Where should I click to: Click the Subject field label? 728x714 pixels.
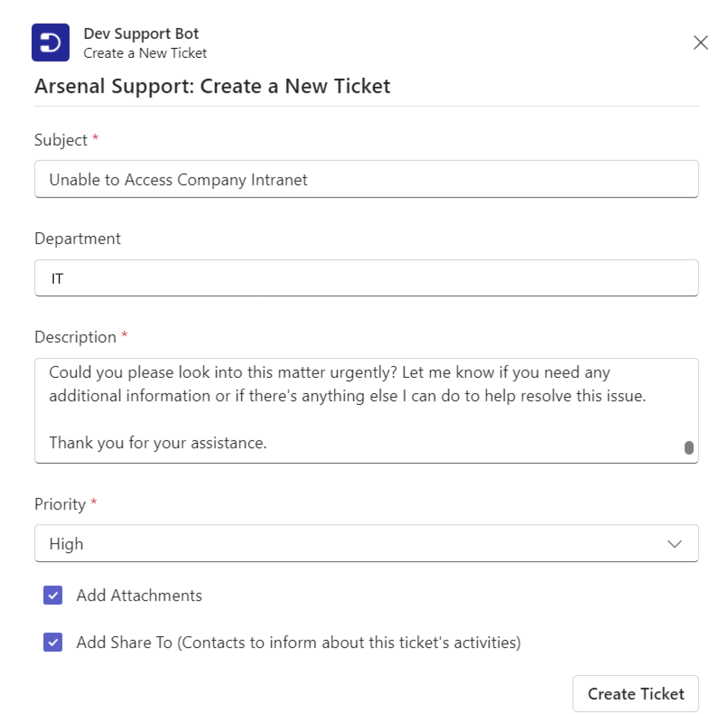click(61, 140)
